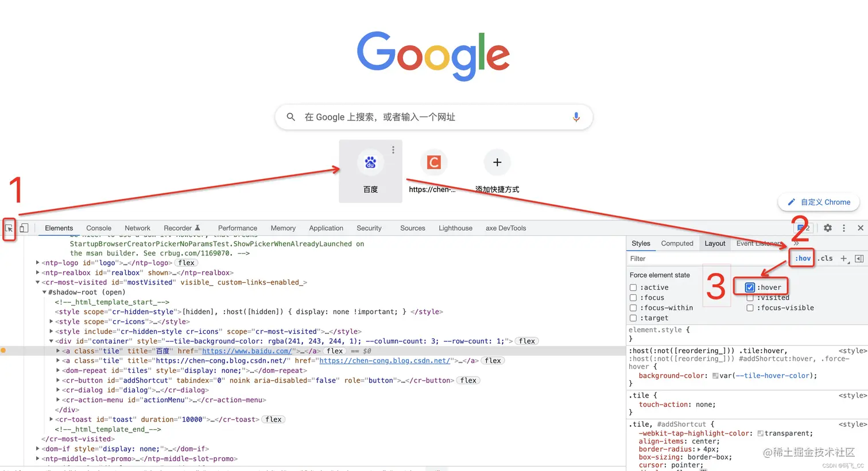Viewport: 868px width, 471px height.
Task: Enable the :focus-visible state checkbox
Action: point(750,308)
